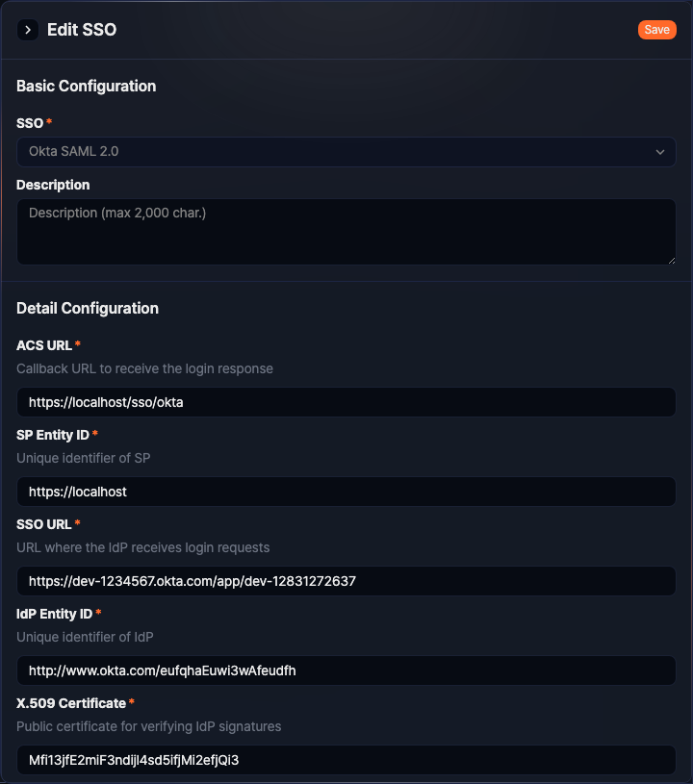The width and height of the screenshot is (693, 784).
Task: Click the "Description" field label
Action: point(53,185)
